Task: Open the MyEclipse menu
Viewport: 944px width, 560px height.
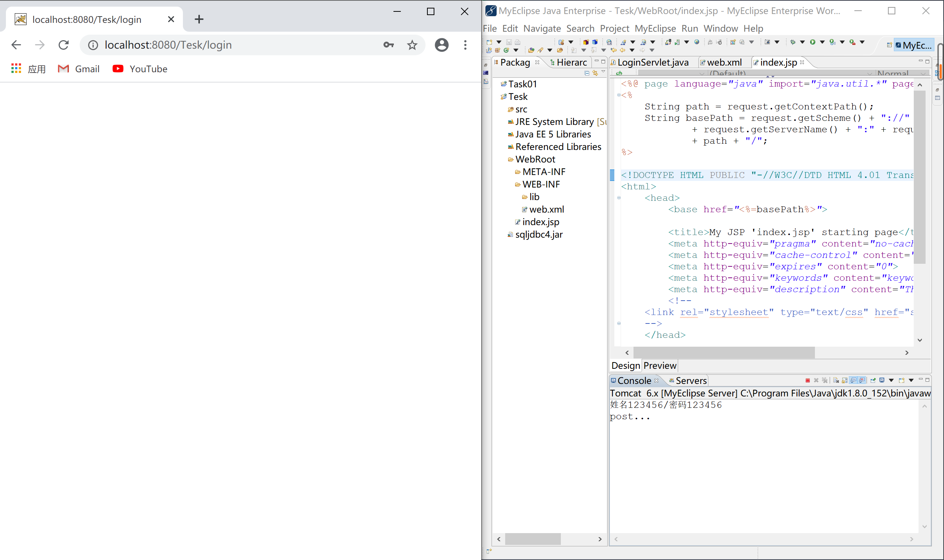Action: coord(655,28)
